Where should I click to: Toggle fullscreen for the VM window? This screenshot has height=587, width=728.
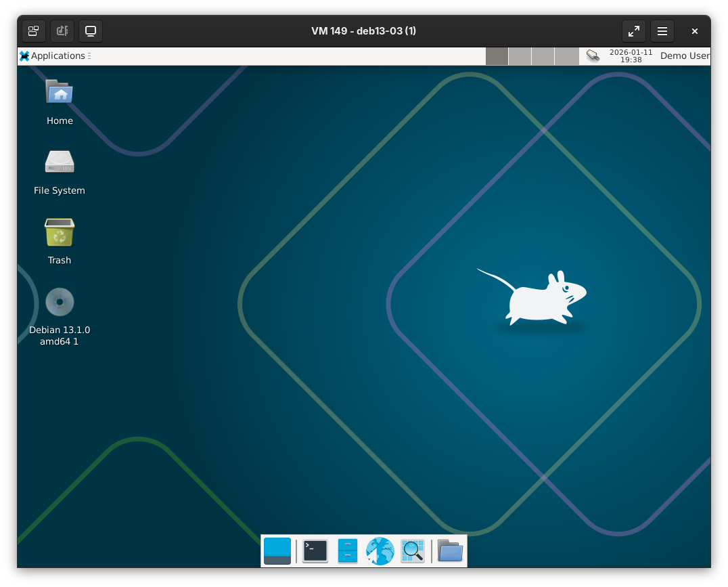point(634,31)
